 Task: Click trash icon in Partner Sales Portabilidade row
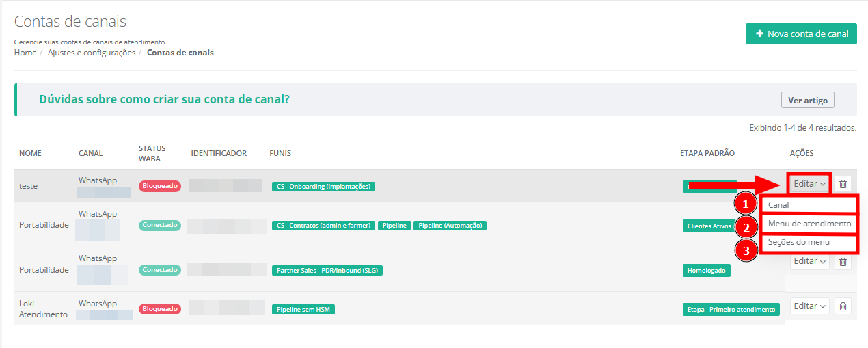point(843,262)
